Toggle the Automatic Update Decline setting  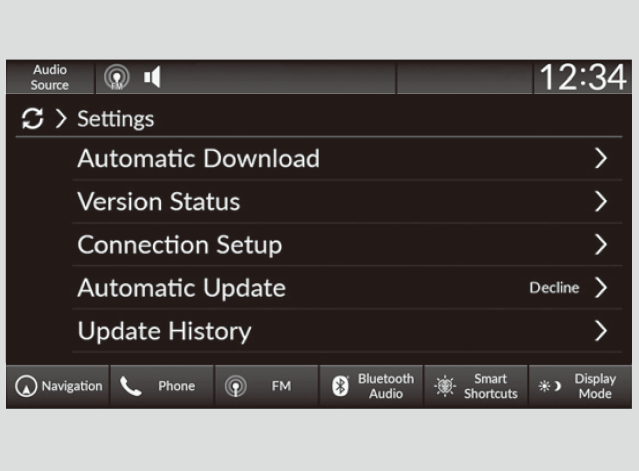point(554,288)
